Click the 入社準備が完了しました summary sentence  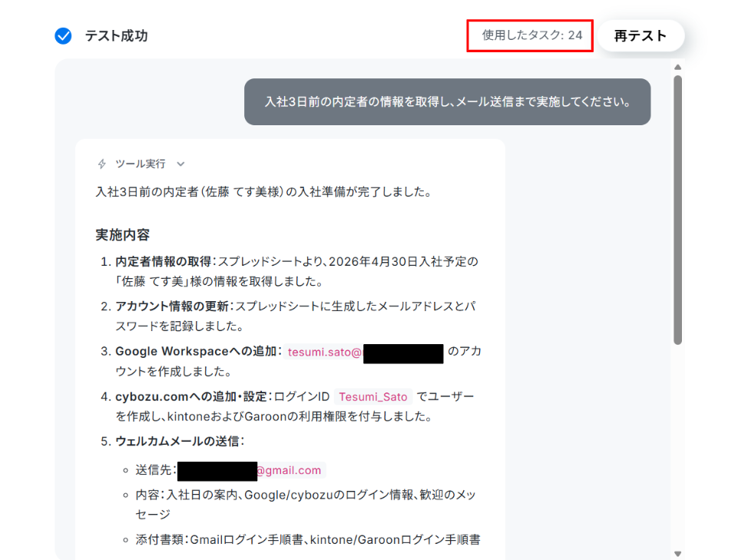click(x=263, y=192)
